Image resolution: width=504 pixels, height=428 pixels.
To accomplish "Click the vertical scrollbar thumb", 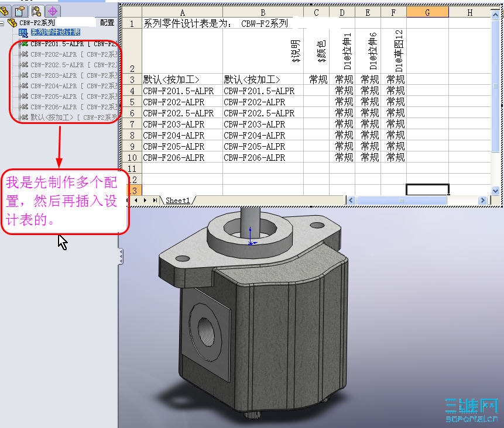I will pos(495,85).
